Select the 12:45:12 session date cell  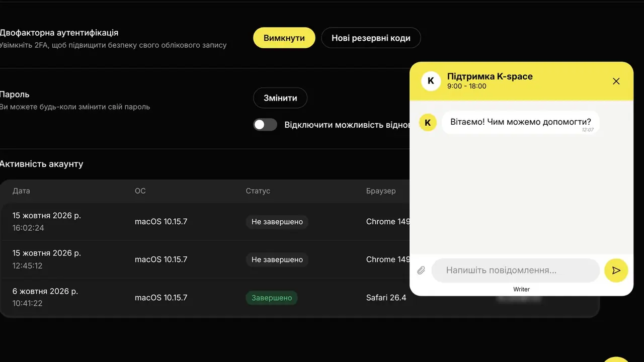tap(47, 259)
